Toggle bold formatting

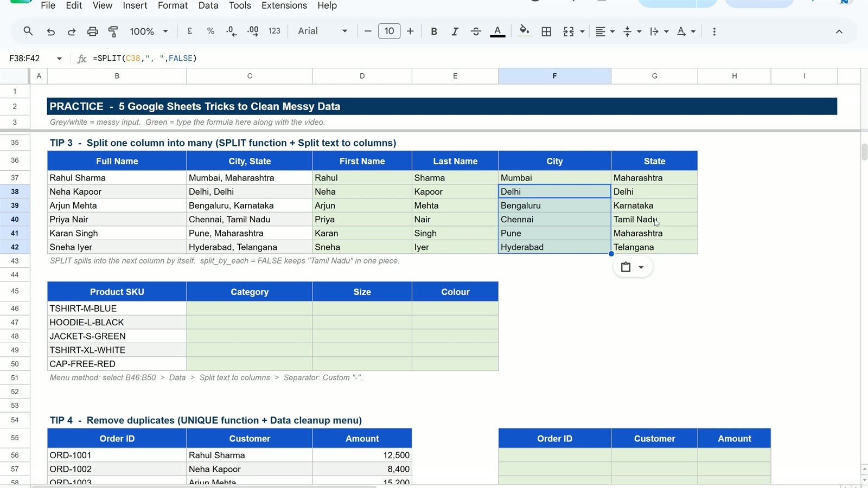tap(434, 31)
